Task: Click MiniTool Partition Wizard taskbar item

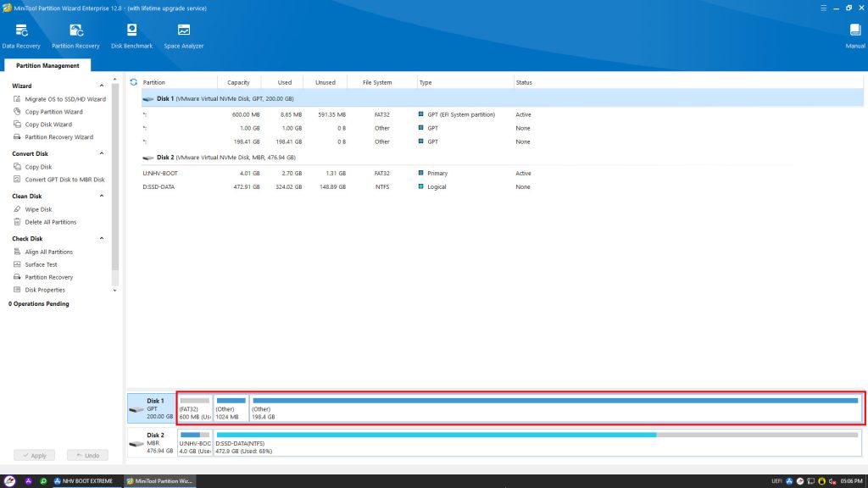Action: (x=159, y=481)
